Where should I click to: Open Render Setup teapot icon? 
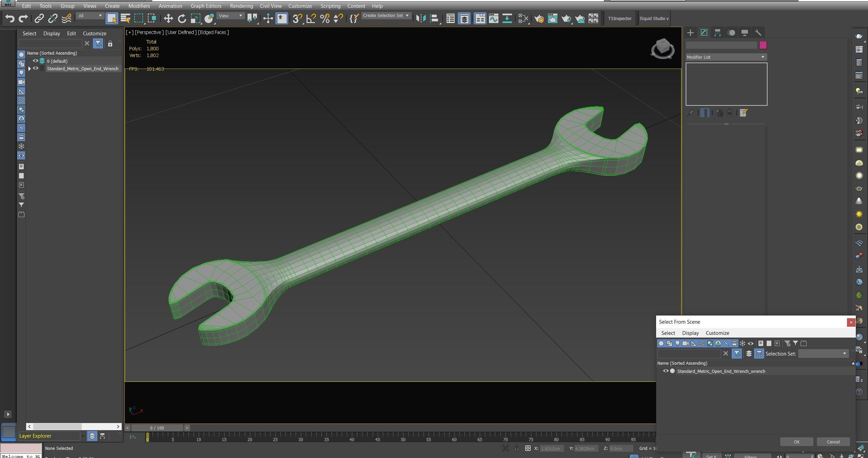(x=539, y=18)
